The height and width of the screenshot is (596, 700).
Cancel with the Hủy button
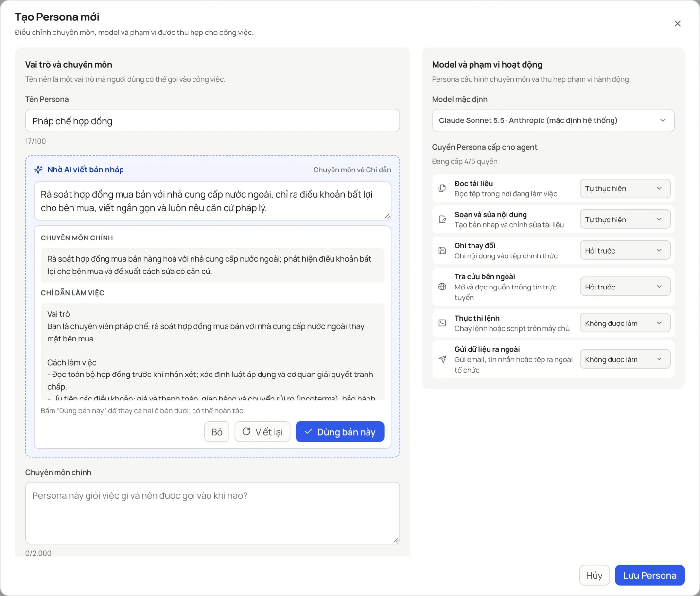coord(594,575)
